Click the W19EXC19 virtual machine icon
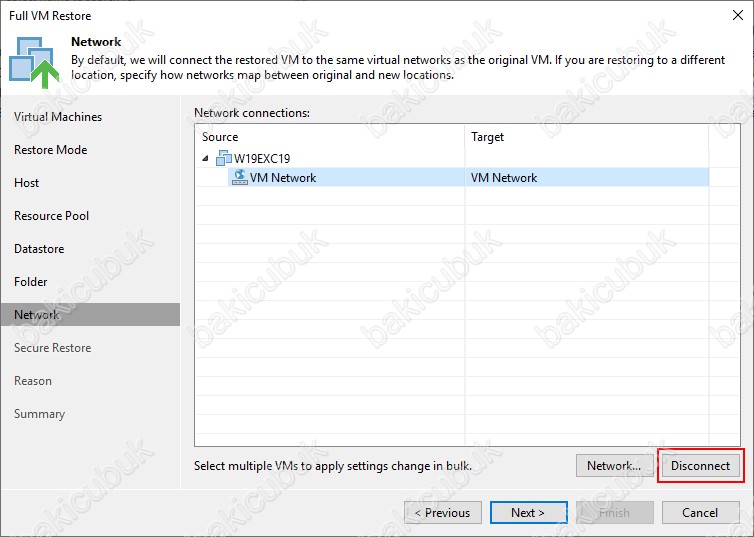The image size is (754, 537). click(x=224, y=158)
